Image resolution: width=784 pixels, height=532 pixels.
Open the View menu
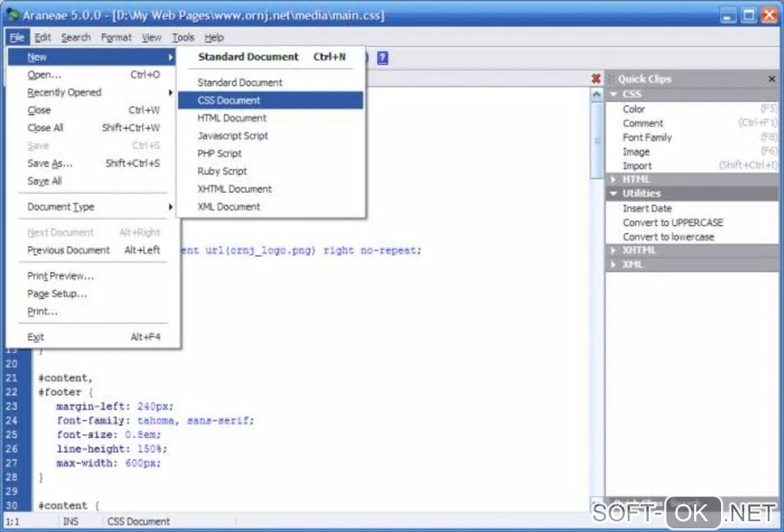click(151, 38)
